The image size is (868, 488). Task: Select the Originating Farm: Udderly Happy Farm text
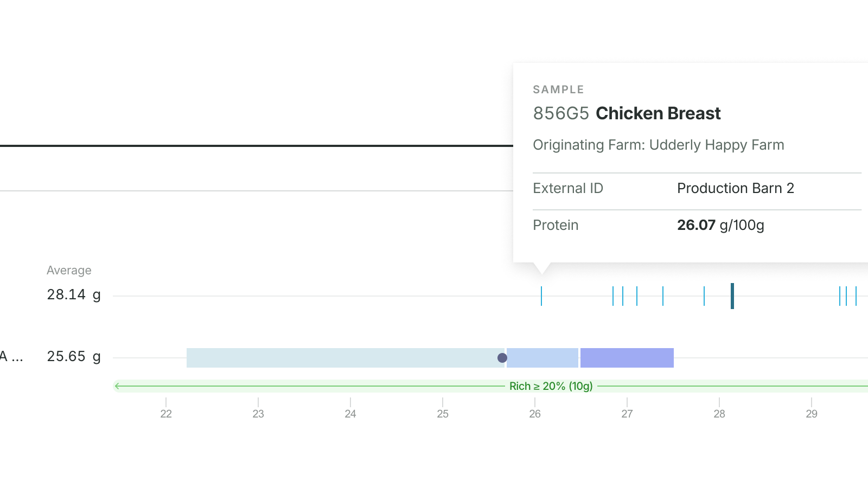[x=659, y=145]
